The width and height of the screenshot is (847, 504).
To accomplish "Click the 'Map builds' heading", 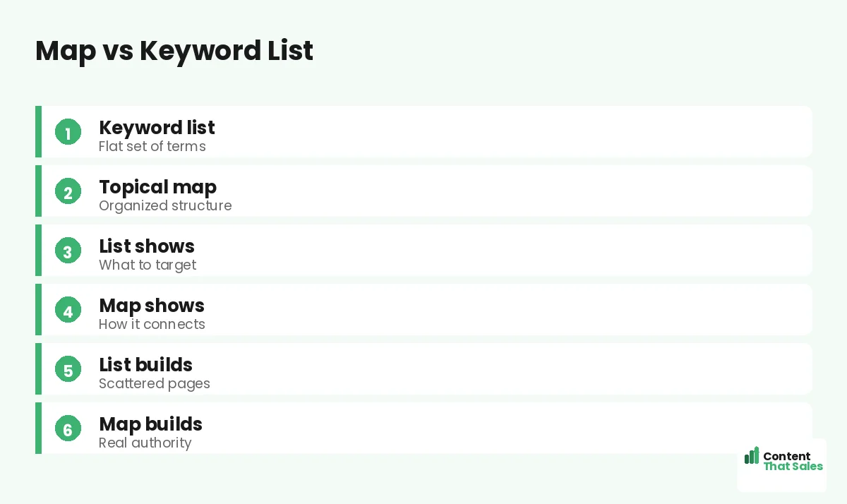I will 150,424.
